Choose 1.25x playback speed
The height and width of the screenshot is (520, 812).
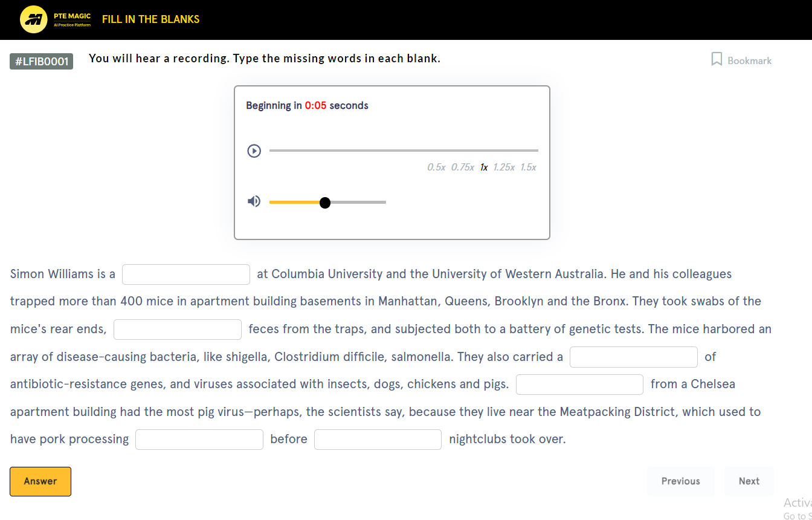pyautogui.click(x=503, y=167)
